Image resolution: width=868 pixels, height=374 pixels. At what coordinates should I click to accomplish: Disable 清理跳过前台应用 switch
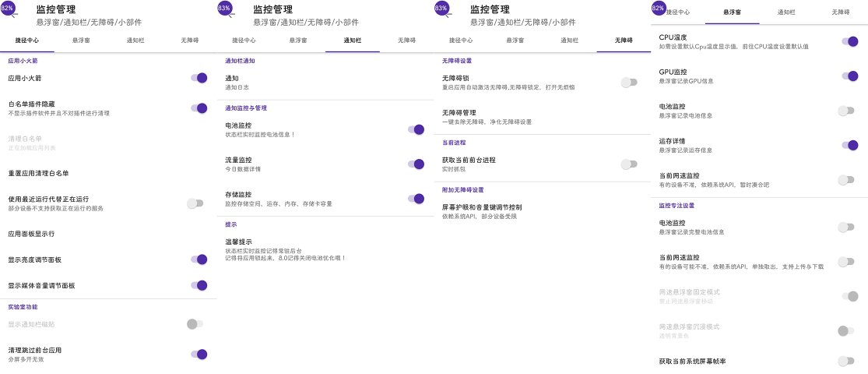tap(199, 354)
